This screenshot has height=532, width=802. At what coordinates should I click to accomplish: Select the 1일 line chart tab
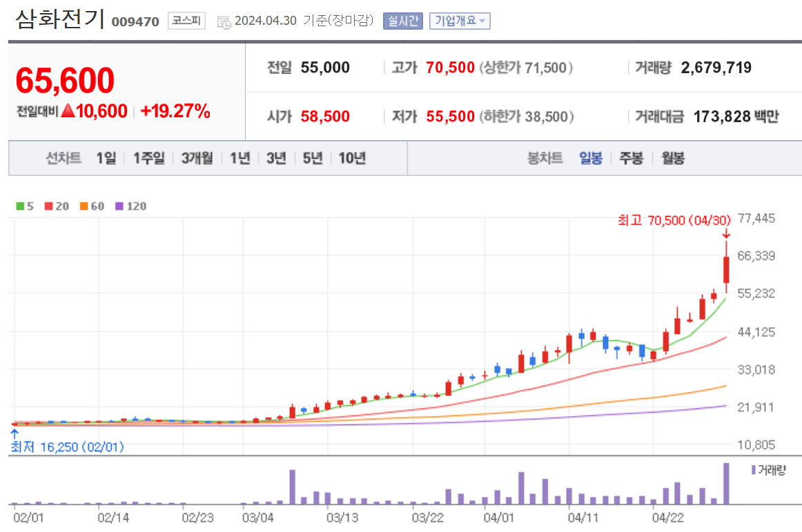106,158
